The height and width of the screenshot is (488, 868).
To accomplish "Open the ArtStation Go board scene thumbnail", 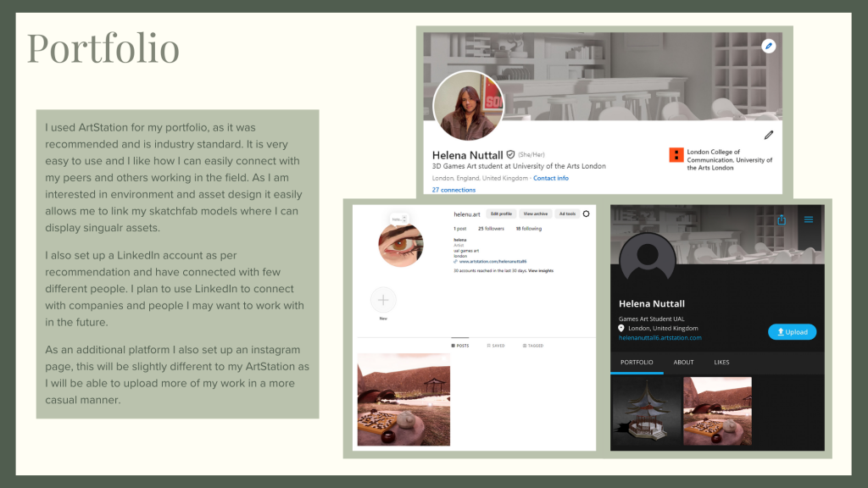I will click(717, 411).
